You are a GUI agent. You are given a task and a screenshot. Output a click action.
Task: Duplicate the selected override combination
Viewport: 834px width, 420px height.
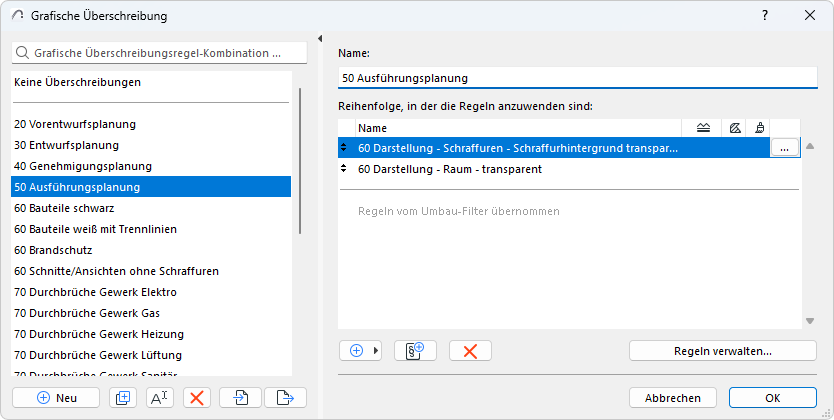click(x=123, y=397)
